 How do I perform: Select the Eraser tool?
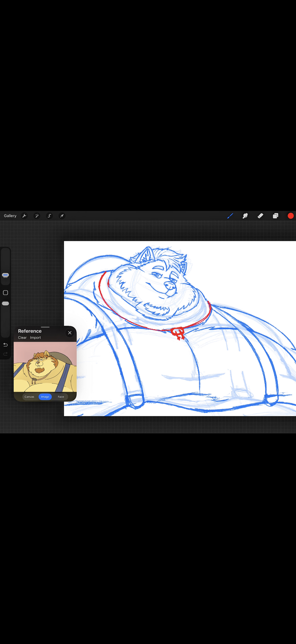coord(260,216)
